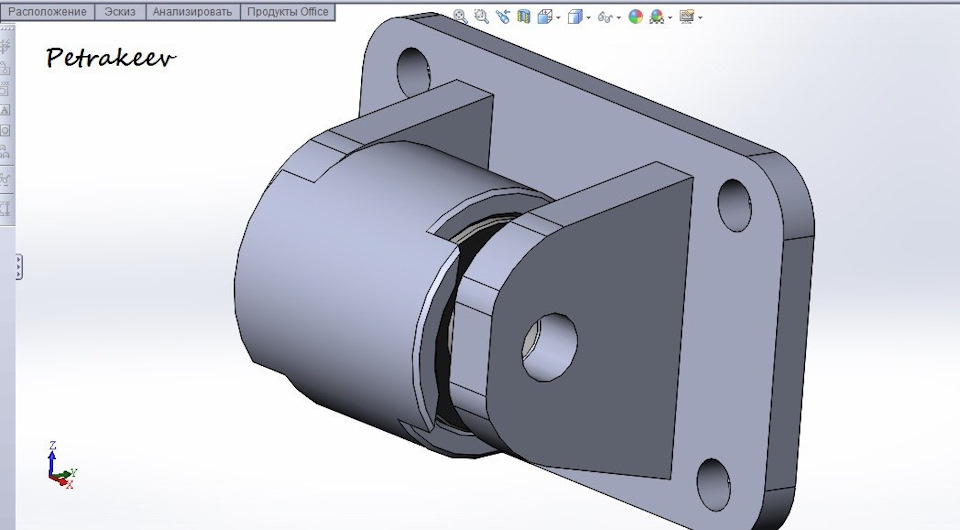Select the Zoom to Area tool
This screenshot has height=530, width=960.
click(482, 17)
